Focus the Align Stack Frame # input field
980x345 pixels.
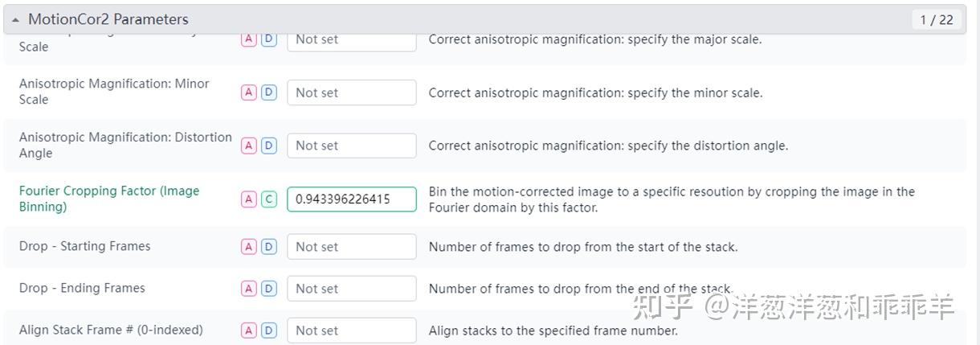coord(351,331)
